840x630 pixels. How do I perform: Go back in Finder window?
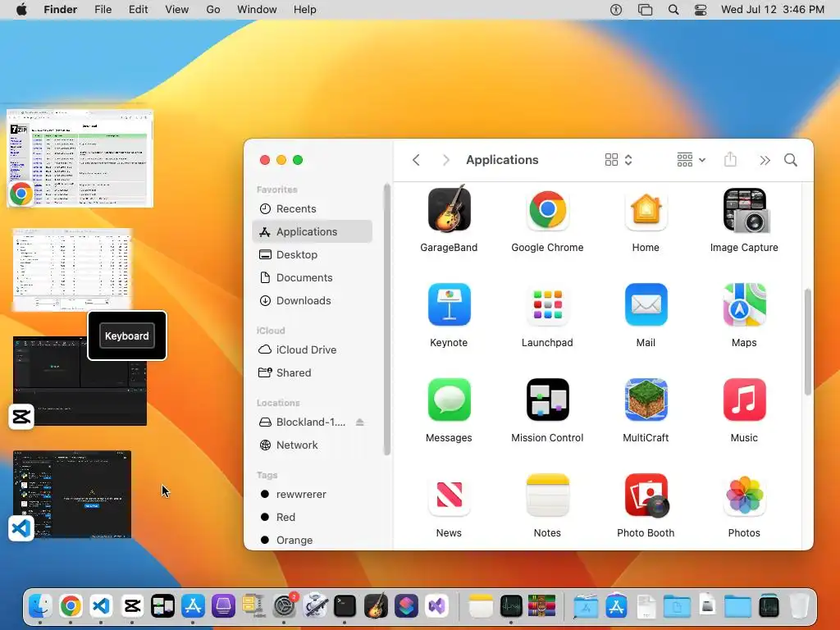[416, 160]
